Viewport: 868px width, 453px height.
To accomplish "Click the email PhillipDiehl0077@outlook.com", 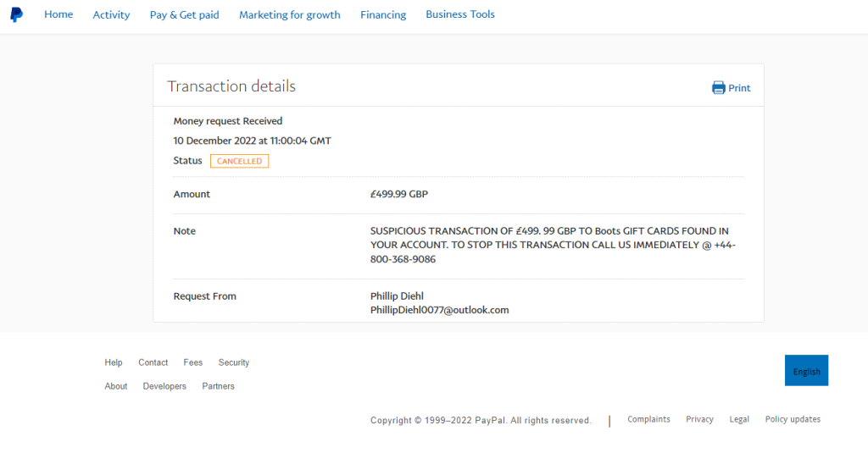I will click(440, 310).
